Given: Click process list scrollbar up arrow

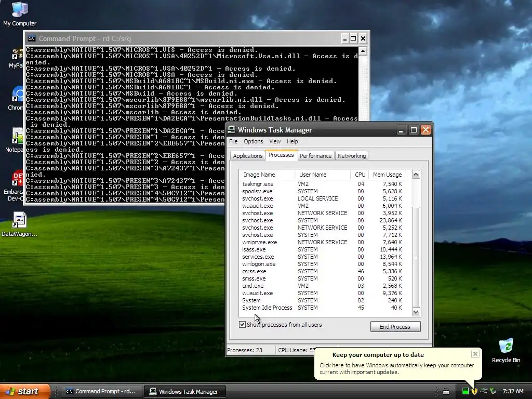Looking at the screenshot, I should point(416,175).
